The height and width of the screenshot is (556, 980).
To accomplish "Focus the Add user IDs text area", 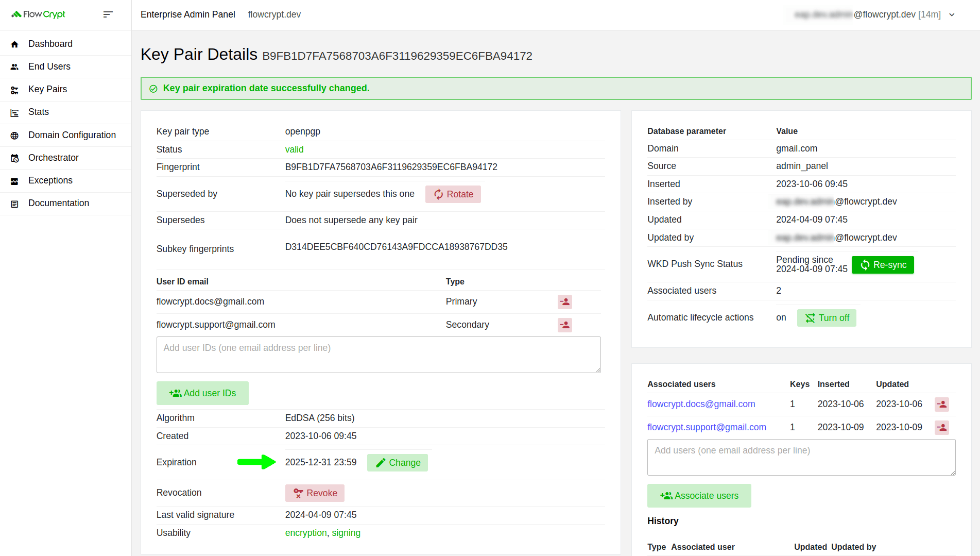I will 379,355.
